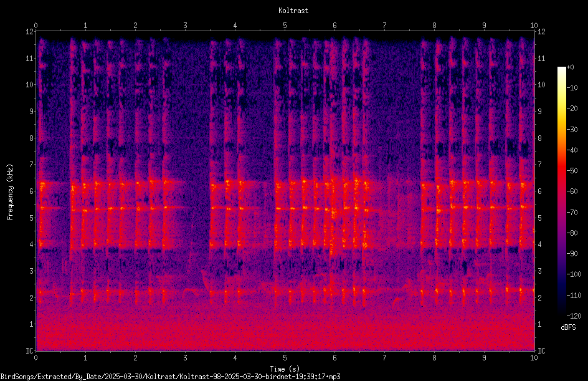The image size is (588, 381).
Task: Click the 12 tick on the left frequency axis
Action: [29, 32]
